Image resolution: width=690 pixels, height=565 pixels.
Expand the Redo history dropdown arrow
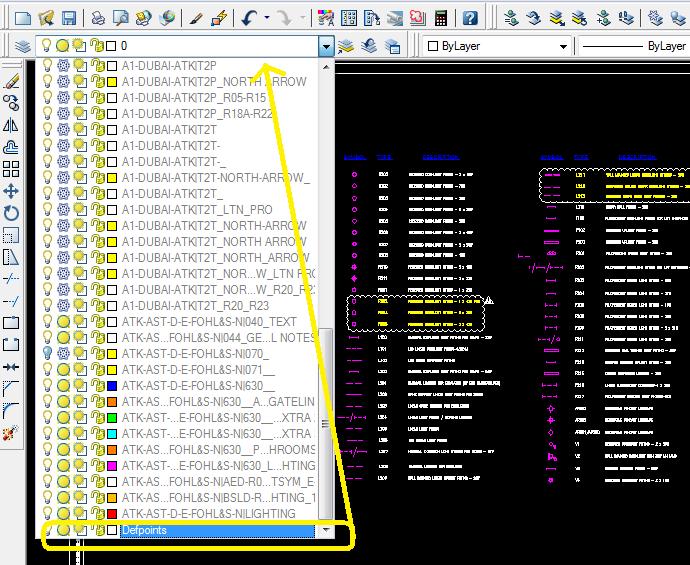coord(303,18)
